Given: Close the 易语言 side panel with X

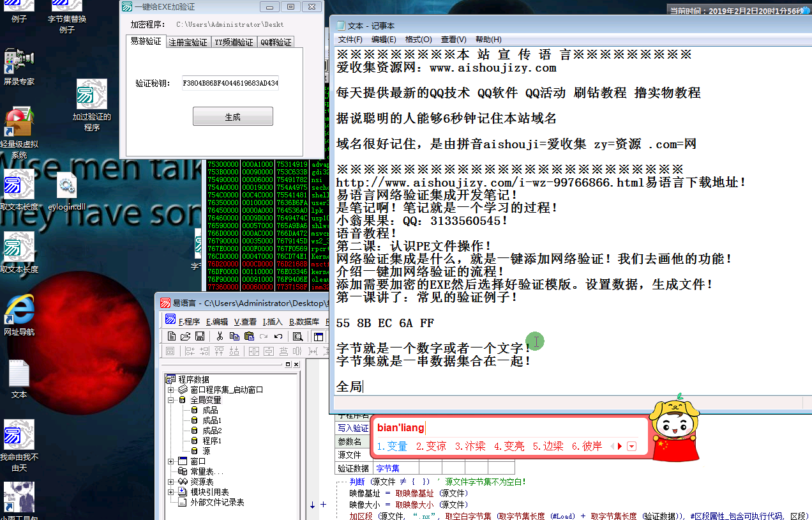Looking at the screenshot, I should tap(296, 364).
